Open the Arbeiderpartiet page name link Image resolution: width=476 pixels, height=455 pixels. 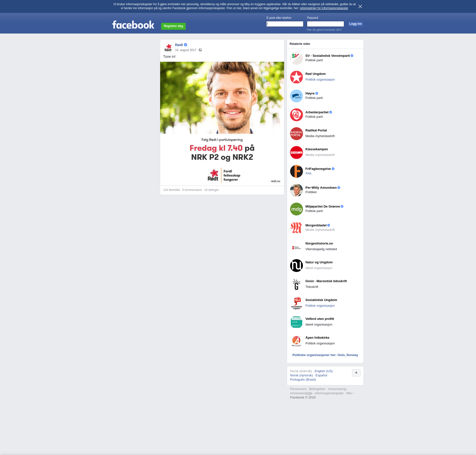click(x=317, y=112)
